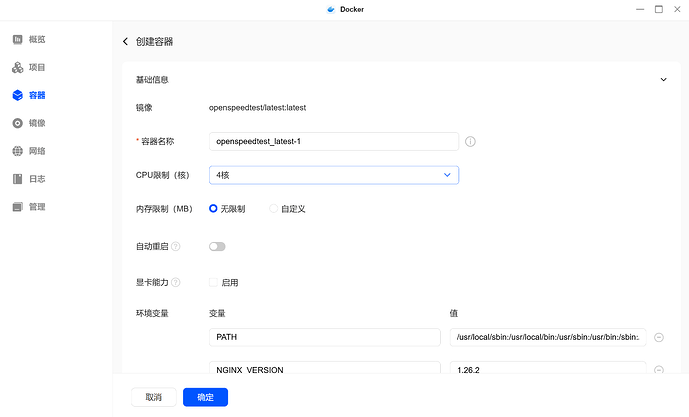Viewport: 689px width, 417px height.
Task: Remove the NGINX_VERSION variable row
Action: (x=659, y=370)
